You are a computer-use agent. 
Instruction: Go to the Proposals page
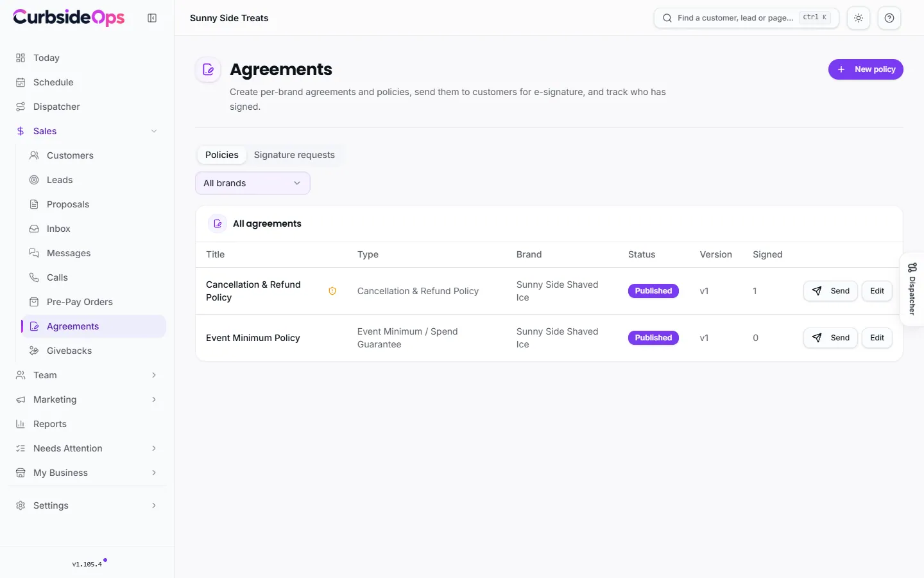tap(94, 204)
